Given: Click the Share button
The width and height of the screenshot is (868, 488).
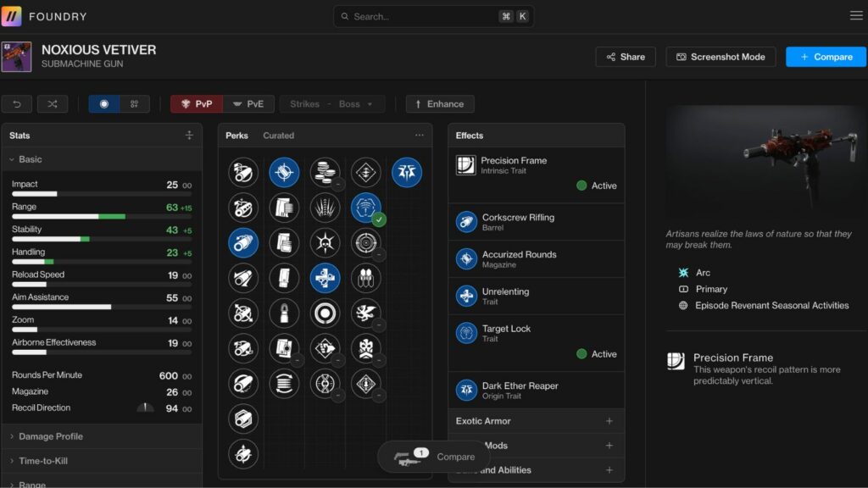Looking at the screenshot, I should click(626, 57).
